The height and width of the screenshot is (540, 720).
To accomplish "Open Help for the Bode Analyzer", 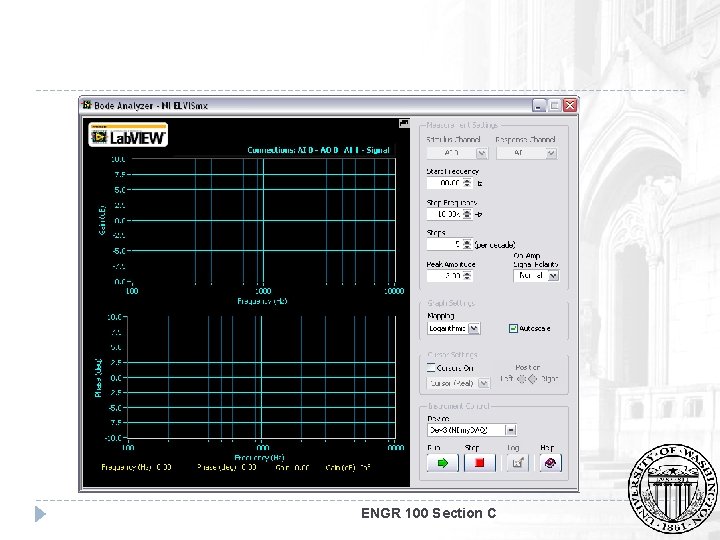I will 552,462.
